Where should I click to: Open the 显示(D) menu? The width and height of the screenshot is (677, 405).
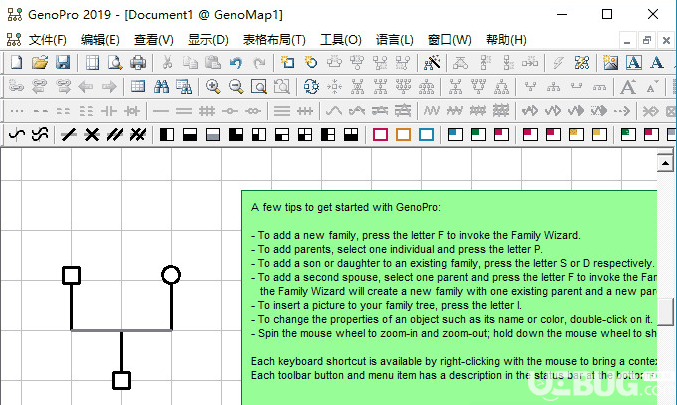(208, 40)
